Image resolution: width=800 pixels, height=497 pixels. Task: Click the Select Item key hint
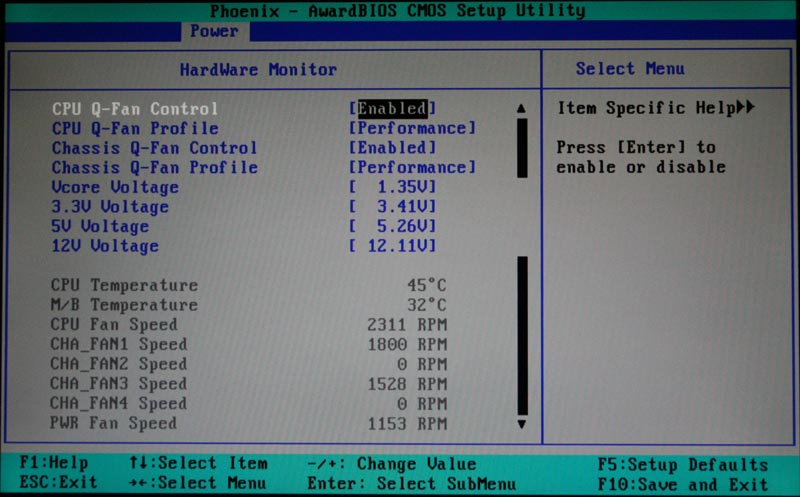point(198,463)
